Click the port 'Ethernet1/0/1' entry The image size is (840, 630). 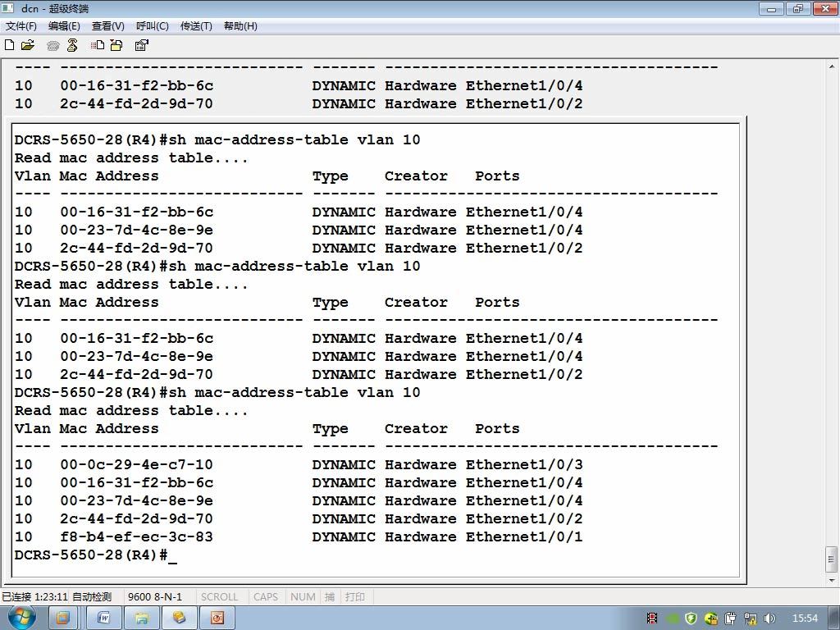point(524,536)
